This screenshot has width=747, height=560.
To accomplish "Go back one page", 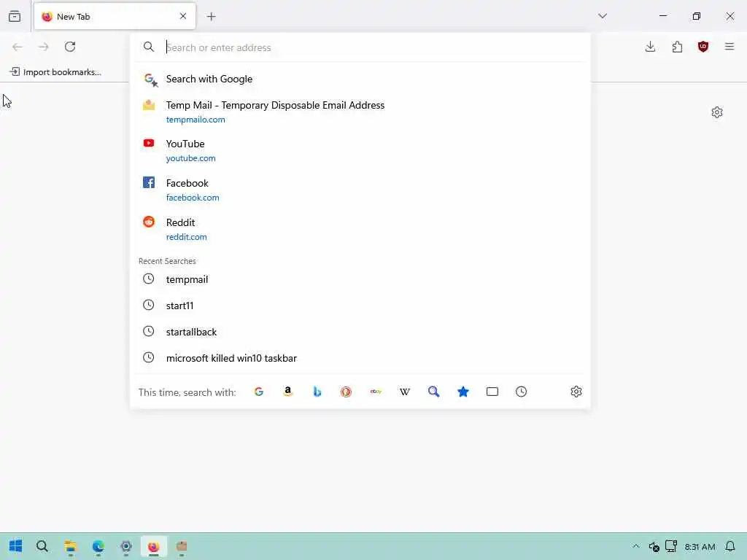I will pyautogui.click(x=18, y=47).
